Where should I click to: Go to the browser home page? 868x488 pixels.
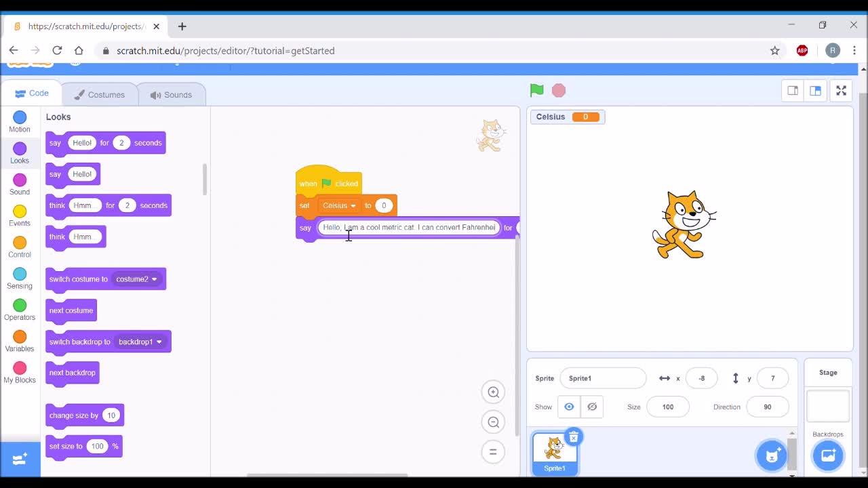[79, 50]
